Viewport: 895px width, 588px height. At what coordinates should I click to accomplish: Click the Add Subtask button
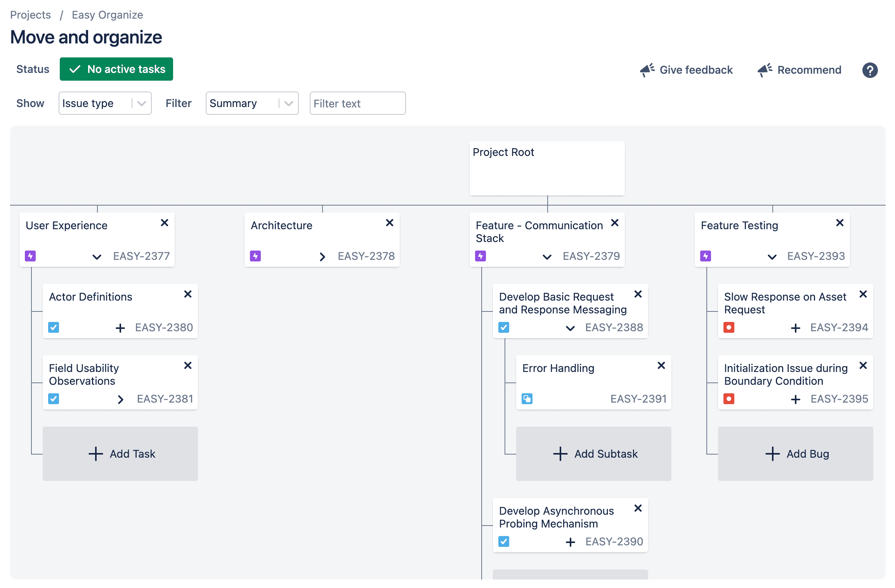[x=594, y=454]
